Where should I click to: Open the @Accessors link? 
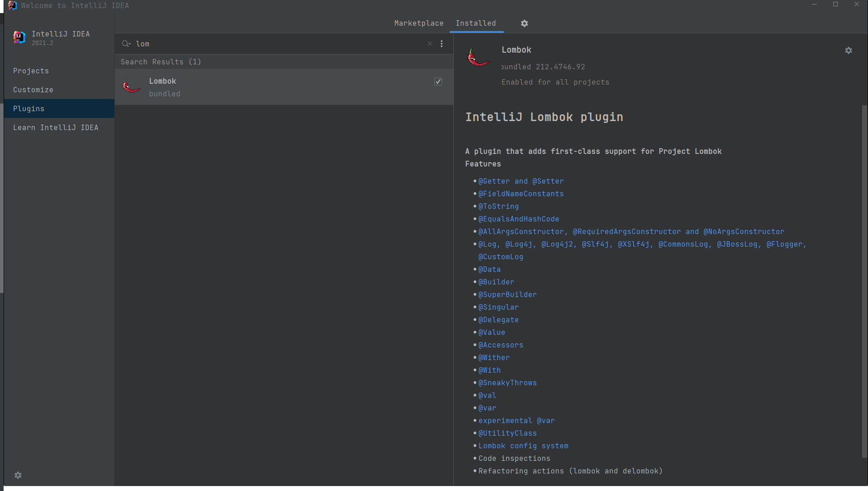click(x=501, y=345)
